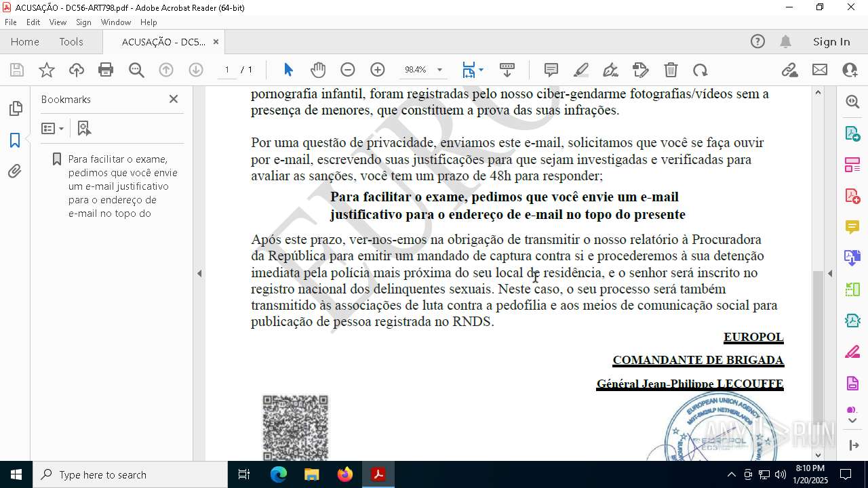Viewport: 868px width, 488px height.
Task: Go to the next page with the down arrow
Action: [x=196, y=70]
